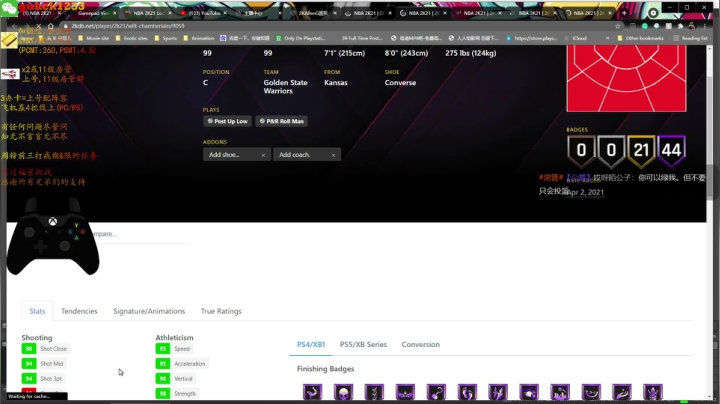This screenshot has width=720, height=404.
Task: Select the Conversion badges tab
Action: (421, 344)
